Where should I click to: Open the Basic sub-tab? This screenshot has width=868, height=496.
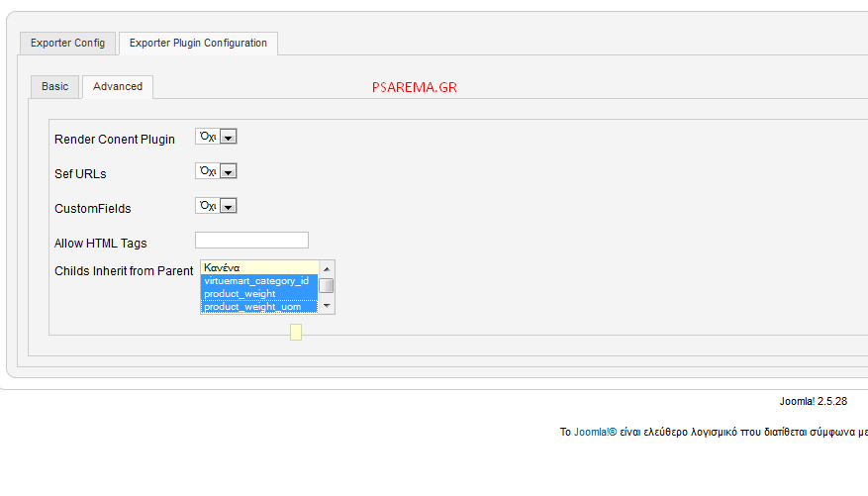pos(54,87)
